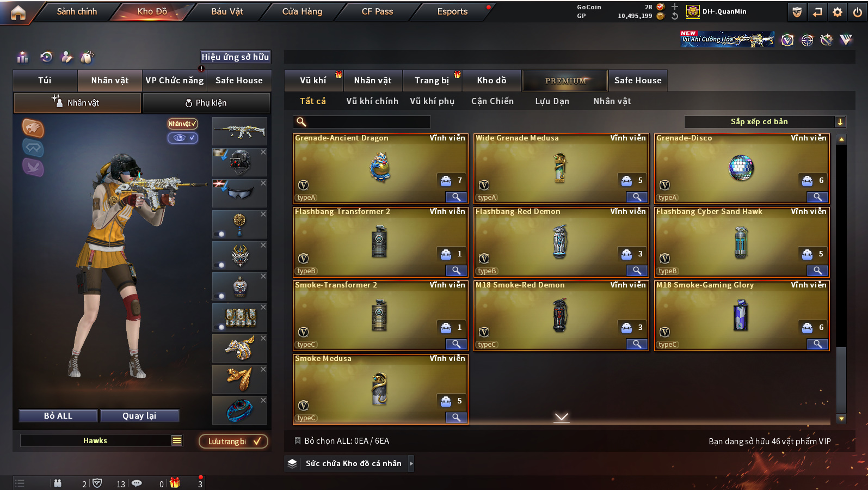Select the Lựu Đạn filter tab

point(552,101)
